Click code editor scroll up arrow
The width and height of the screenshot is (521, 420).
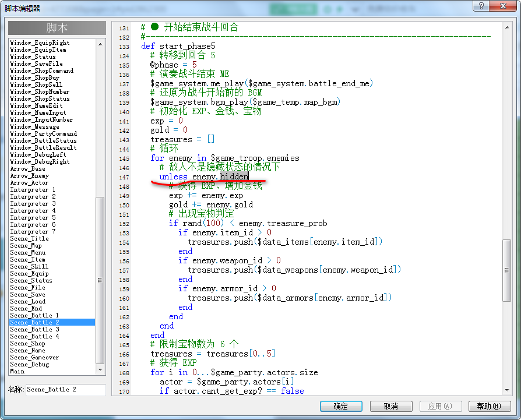506,27
